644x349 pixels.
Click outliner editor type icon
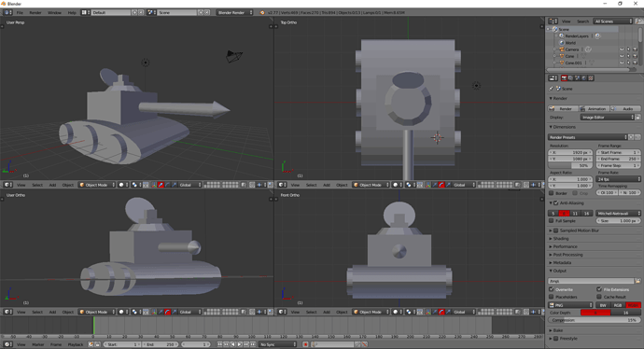tap(553, 21)
